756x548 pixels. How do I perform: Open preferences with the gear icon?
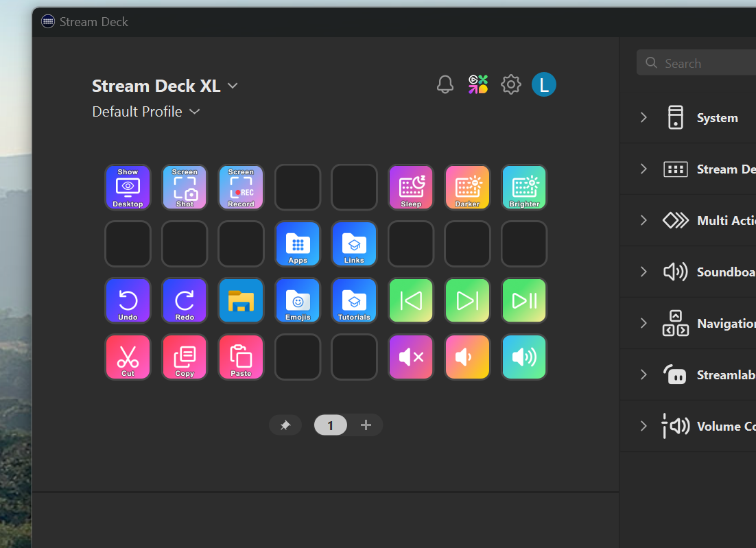tap(510, 85)
